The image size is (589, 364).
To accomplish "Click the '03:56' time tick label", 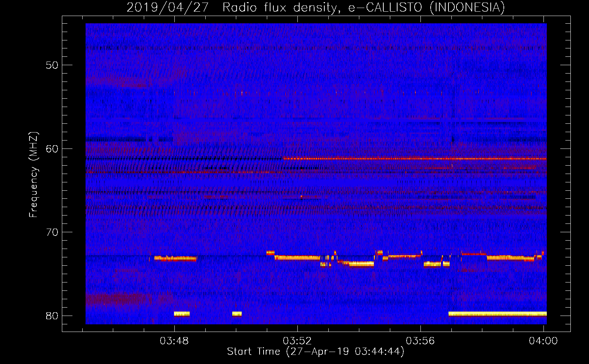I will (x=420, y=341).
